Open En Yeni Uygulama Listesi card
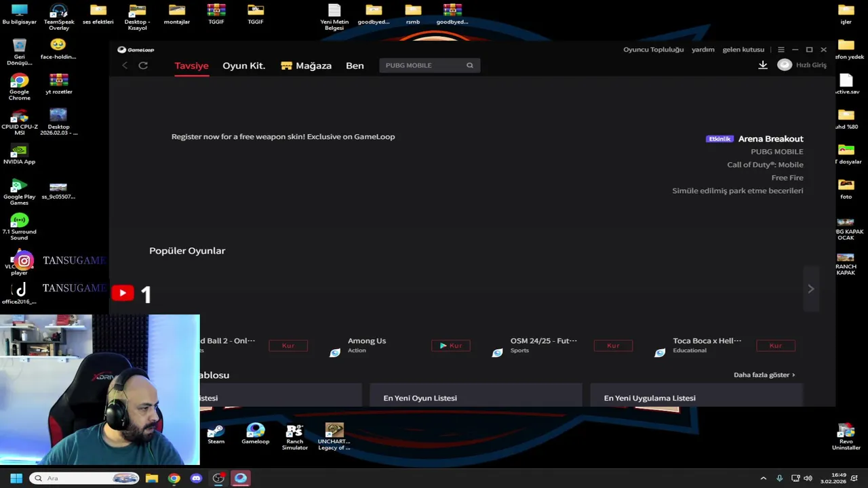 [x=696, y=396]
